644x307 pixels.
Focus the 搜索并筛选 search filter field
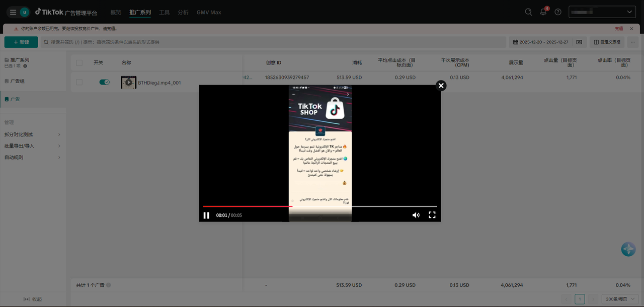273,42
